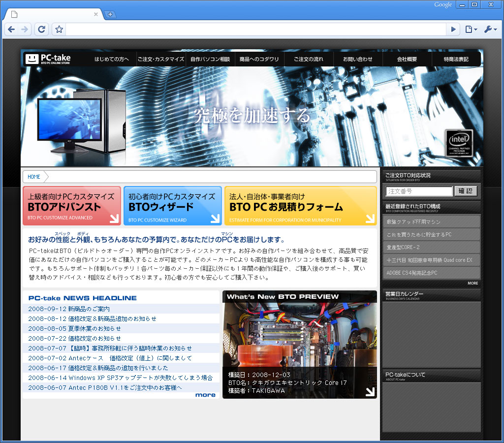Image resolution: width=504 pixels, height=443 pixels.
Task: Open the BTOウィザード customize banner
Action: click(x=173, y=206)
